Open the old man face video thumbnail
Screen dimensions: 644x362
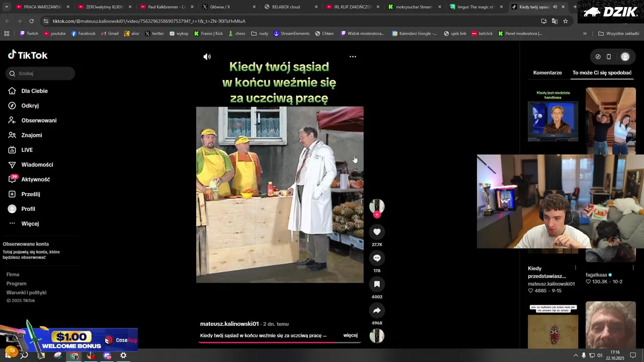click(611, 325)
